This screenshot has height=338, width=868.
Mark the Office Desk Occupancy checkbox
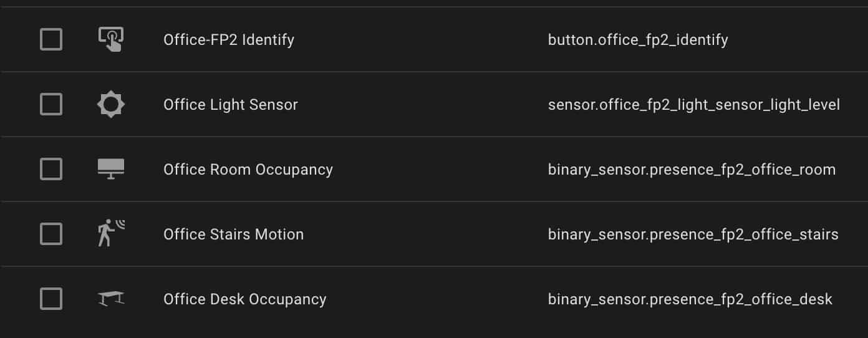(51, 299)
